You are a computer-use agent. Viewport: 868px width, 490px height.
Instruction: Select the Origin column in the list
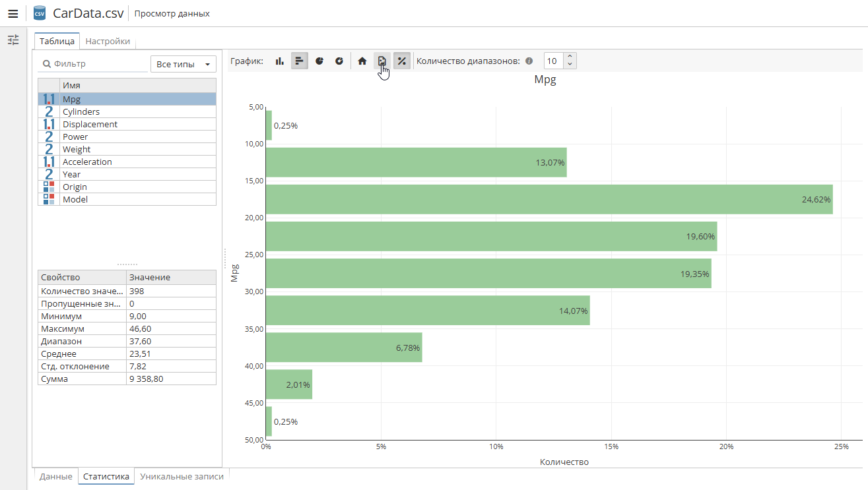point(75,187)
